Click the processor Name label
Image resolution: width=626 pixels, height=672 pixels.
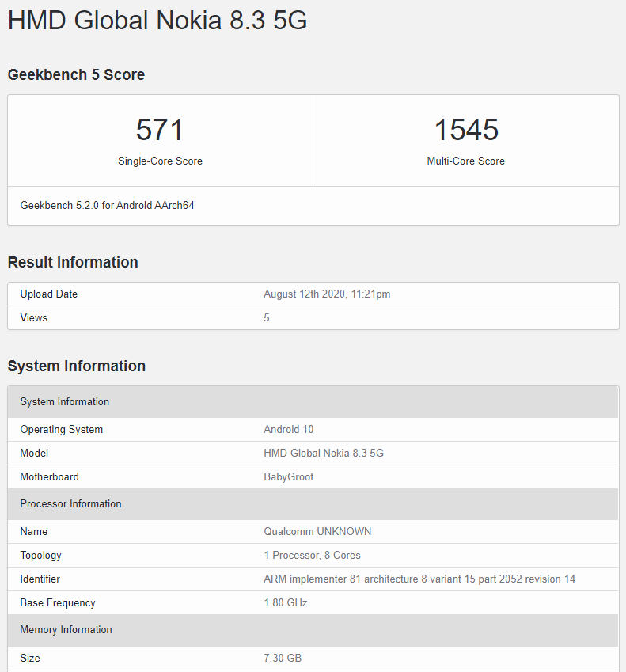pos(34,531)
